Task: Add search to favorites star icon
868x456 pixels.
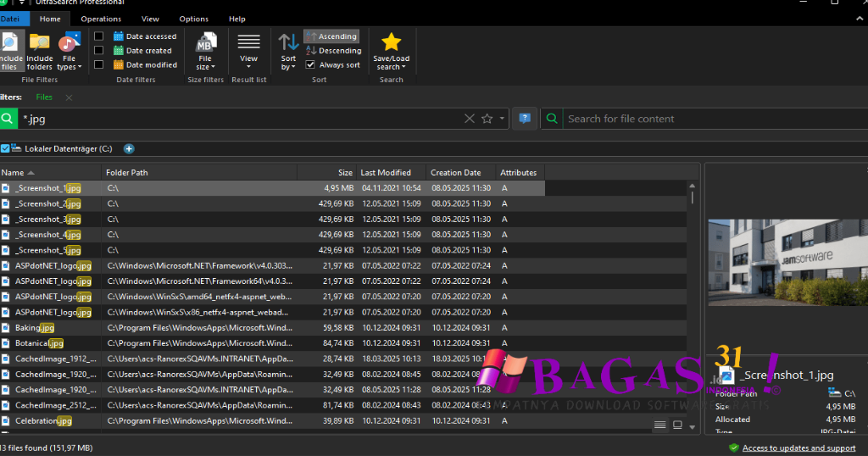Action: pyautogui.click(x=487, y=119)
